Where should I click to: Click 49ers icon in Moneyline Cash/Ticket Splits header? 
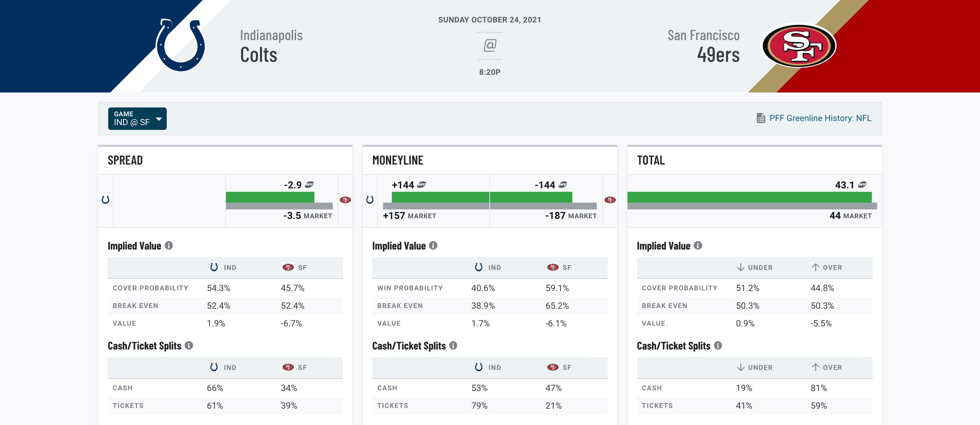(x=553, y=367)
